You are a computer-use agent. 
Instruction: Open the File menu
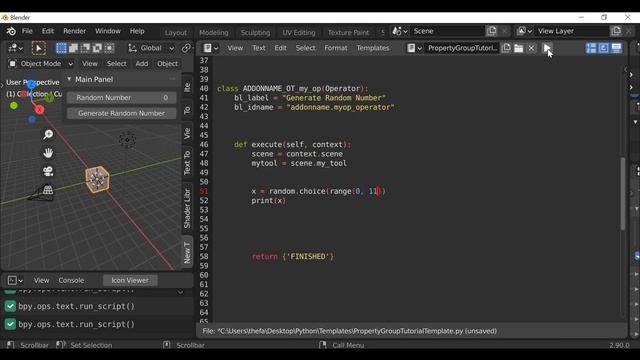(x=27, y=31)
